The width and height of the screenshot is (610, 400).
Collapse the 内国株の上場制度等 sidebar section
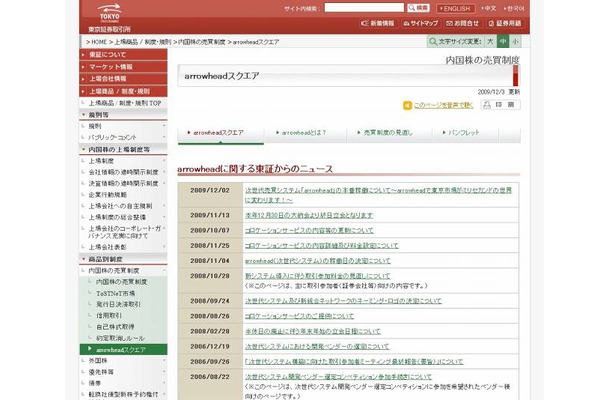123,149
